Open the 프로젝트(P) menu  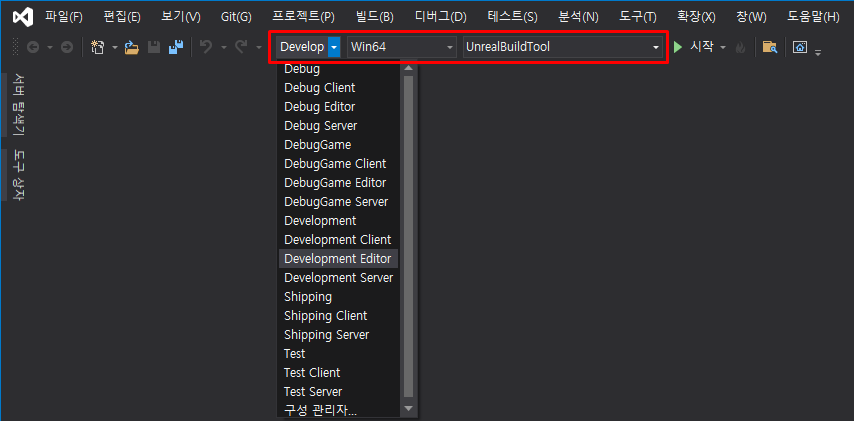[x=303, y=17]
